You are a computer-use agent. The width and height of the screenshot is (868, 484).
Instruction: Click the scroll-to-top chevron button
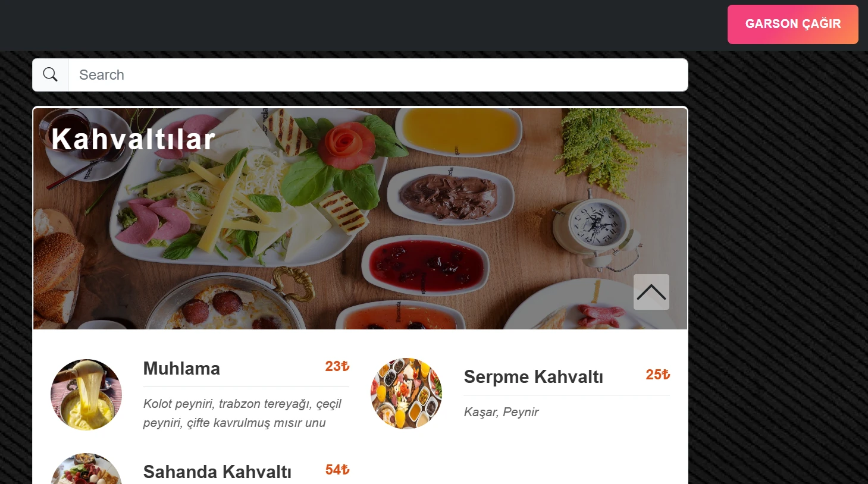pyautogui.click(x=651, y=292)
